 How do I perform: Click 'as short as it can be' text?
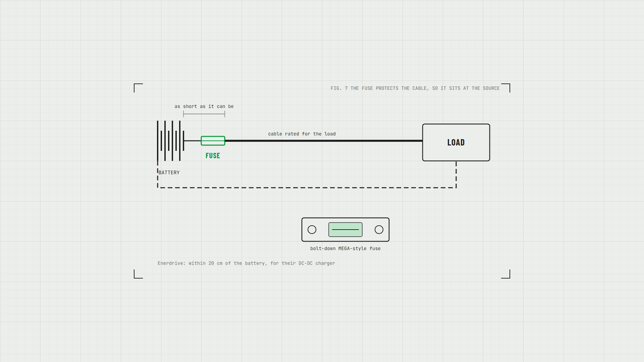pos(204,106)
